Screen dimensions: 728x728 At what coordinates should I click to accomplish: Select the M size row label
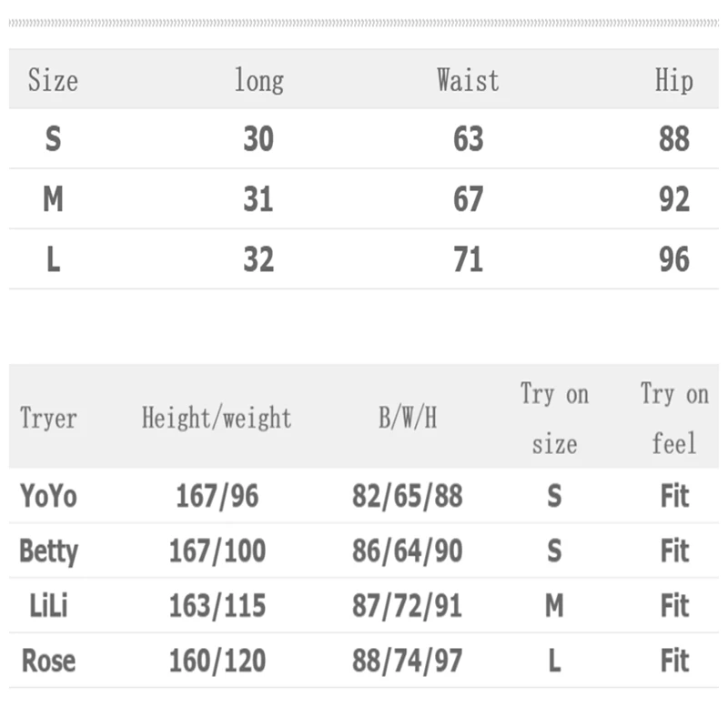(x=53, y=199)
